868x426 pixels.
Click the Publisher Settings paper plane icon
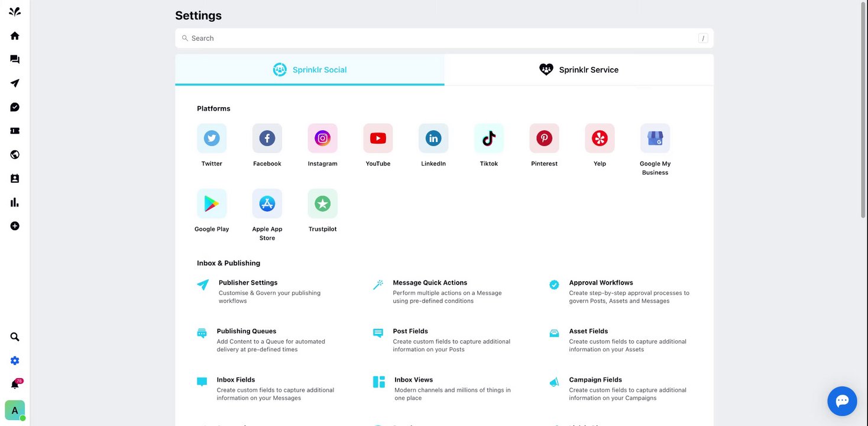[x=203, y=285]
